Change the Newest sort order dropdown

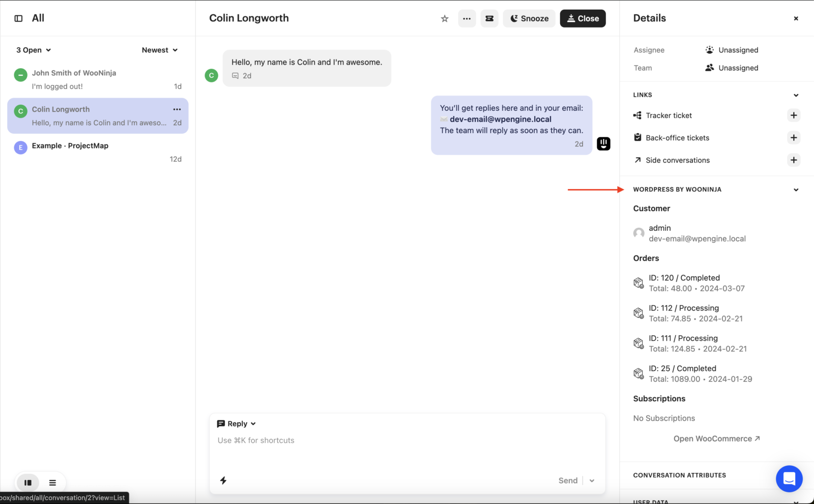[x=160, y=50]
